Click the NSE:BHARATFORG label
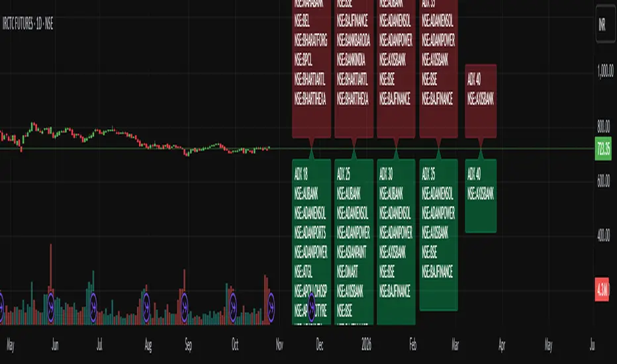 pyautogui.click(x=311, y=40)
